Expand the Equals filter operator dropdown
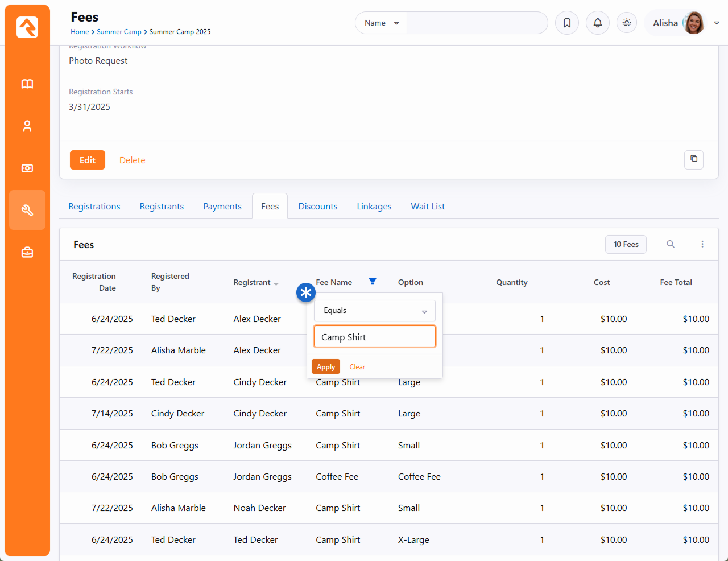Viewport: 728px width, 561px height. 374,311
